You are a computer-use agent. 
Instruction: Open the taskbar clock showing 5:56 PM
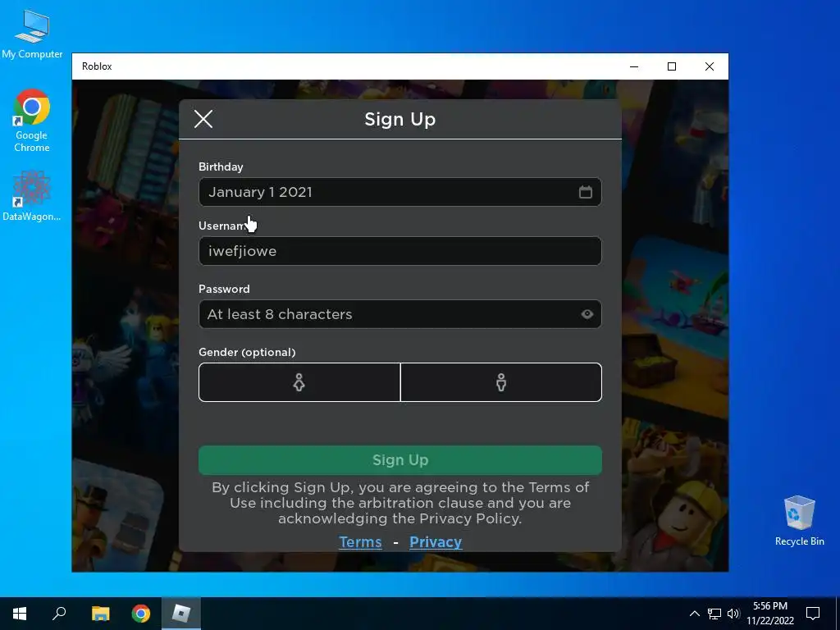pos(769,614)
